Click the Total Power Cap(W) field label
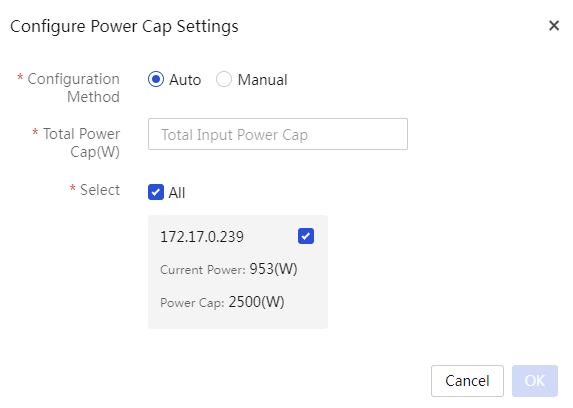 click(x=81, y=143)
